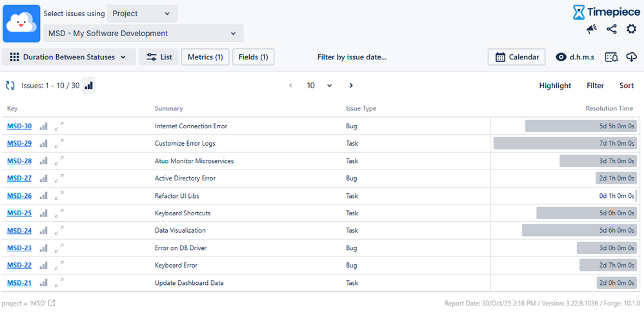The height and width of the screenshot is (312, 644).
Task: Go to previous page of issues
Action: [291, 85]
